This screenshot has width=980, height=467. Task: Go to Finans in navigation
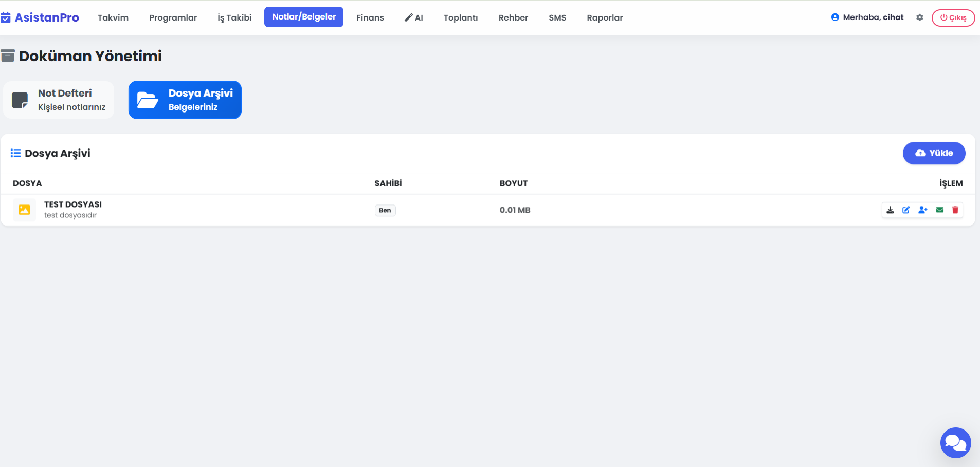[370, 17]
